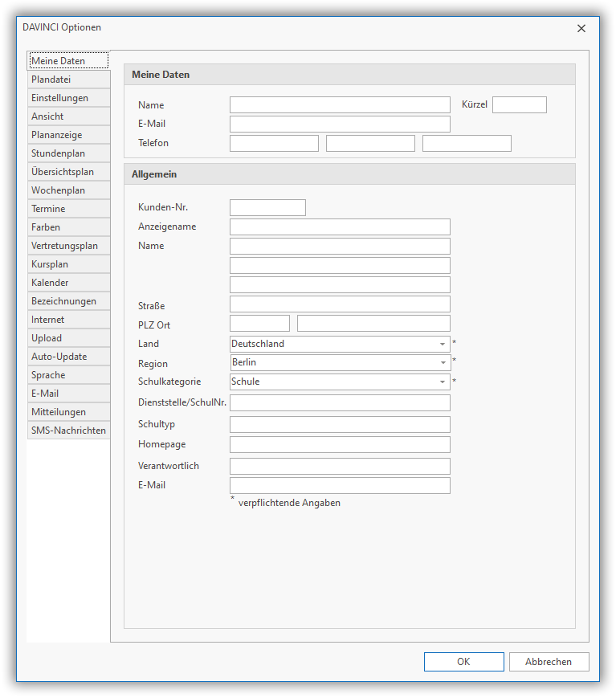Image resolution: width=616 pixels, height=698 pixels.
Task: Select the Farben tab in sidebar
Action: coord(68,227)
